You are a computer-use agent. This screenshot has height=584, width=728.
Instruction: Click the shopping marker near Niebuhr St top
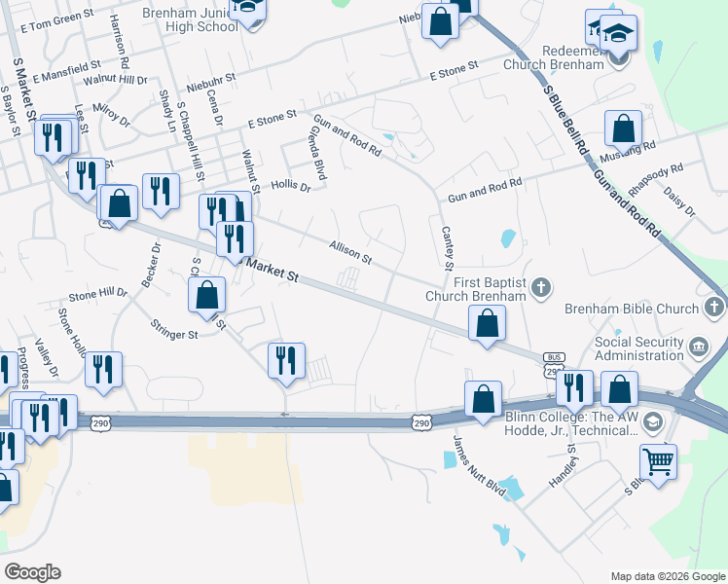pyautogui.click(x=440, y=21)
